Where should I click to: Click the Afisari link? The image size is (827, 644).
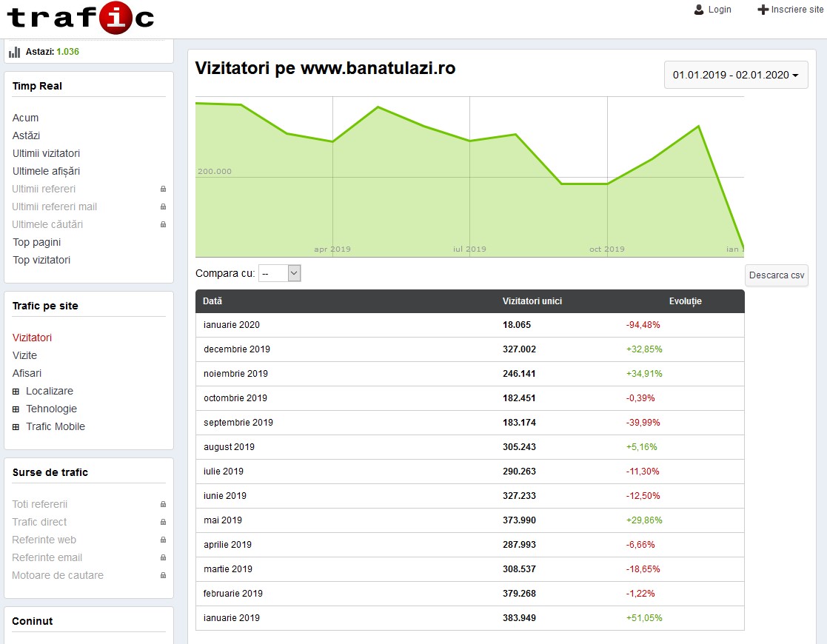pos(27,373)
